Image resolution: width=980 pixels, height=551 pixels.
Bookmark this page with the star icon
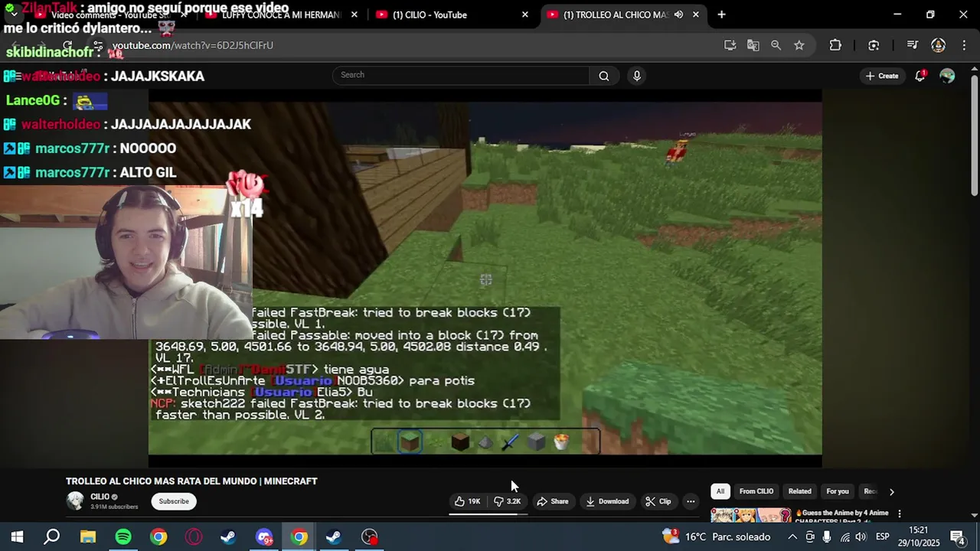[799, 45]
